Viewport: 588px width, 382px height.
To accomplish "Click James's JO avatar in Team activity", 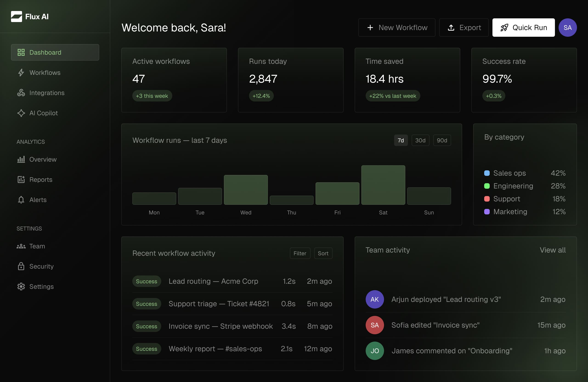I will click(375, 351).
